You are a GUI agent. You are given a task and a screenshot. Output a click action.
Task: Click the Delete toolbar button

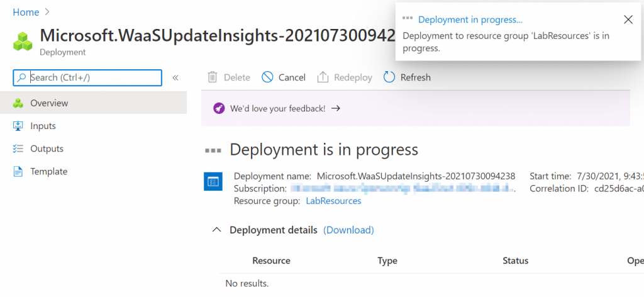pyautogui.click(x=229, y=77)
